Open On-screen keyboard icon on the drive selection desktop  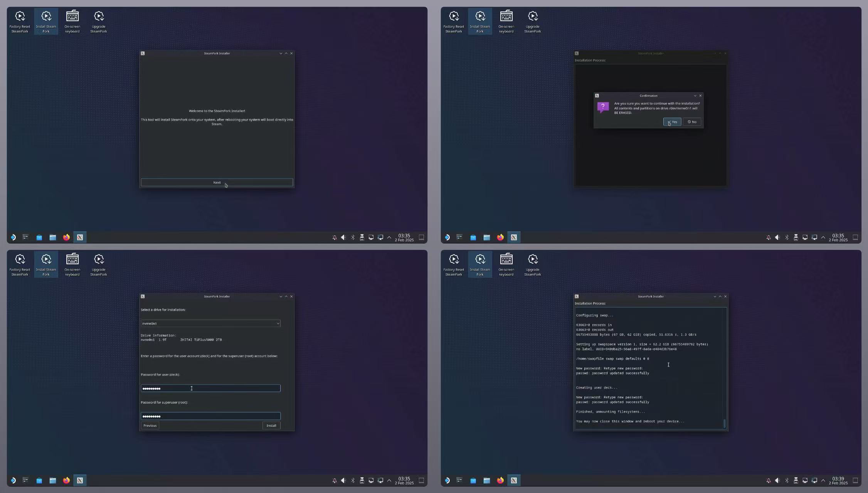click(72, 265)
